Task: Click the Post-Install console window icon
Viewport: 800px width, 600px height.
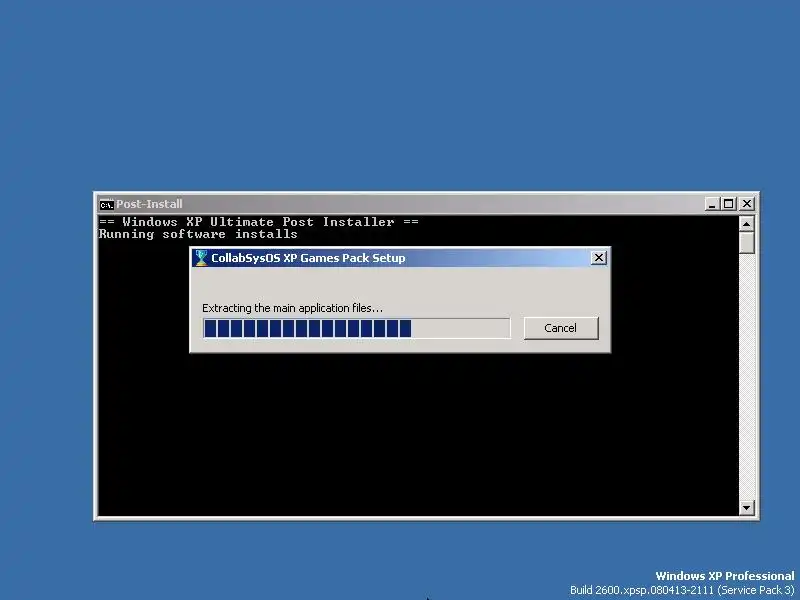Action: click(106, 205)
